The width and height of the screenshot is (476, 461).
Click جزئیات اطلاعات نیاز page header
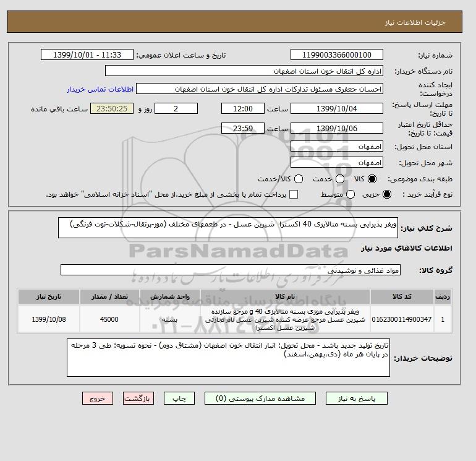(x=415, y=22)
